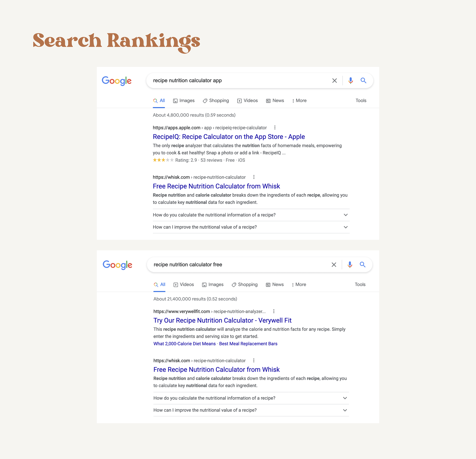The image size is (476, 459).
Task: Switch to Videos tab in bottom search
Action: tap(184, 285)
